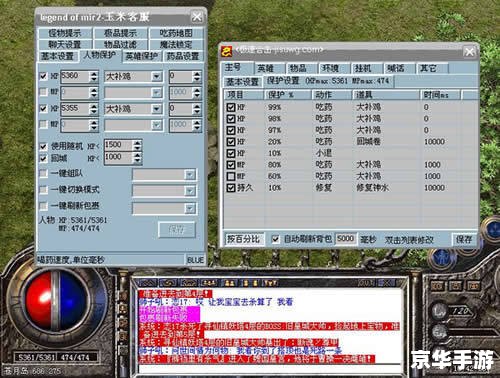Image resolution: width=500 pixels, height=378 pixels.
Task: Click the 项目 column header
Action: pos(244,95)
